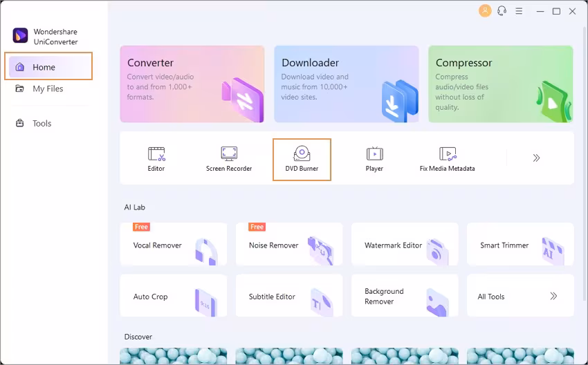Screen dimensions: 588x365
Task: Click the Wondershare UniConverter logo
Action: tap(20, 35)
